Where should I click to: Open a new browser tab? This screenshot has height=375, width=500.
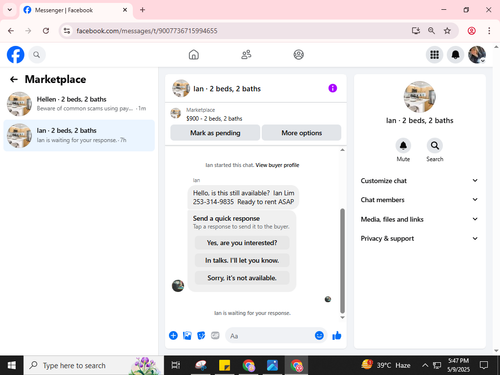click(142, 10)
